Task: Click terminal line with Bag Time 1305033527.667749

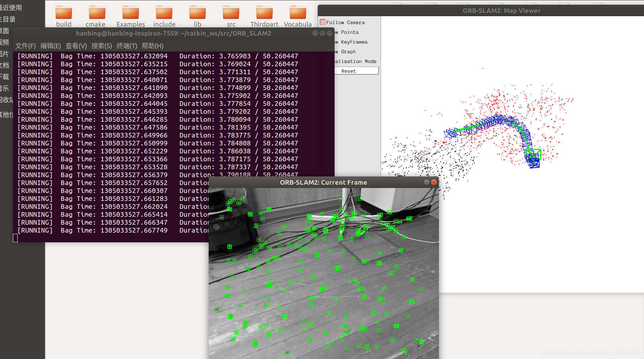Action: (113, 230)
